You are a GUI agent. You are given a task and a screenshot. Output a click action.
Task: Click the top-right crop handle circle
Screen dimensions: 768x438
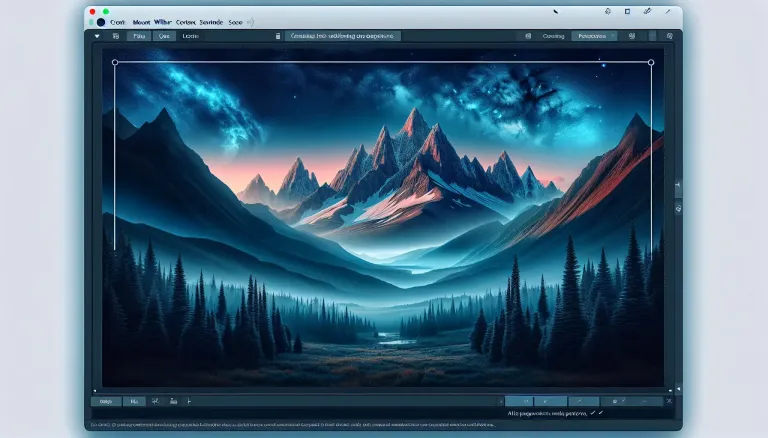(x=651, y=63)
